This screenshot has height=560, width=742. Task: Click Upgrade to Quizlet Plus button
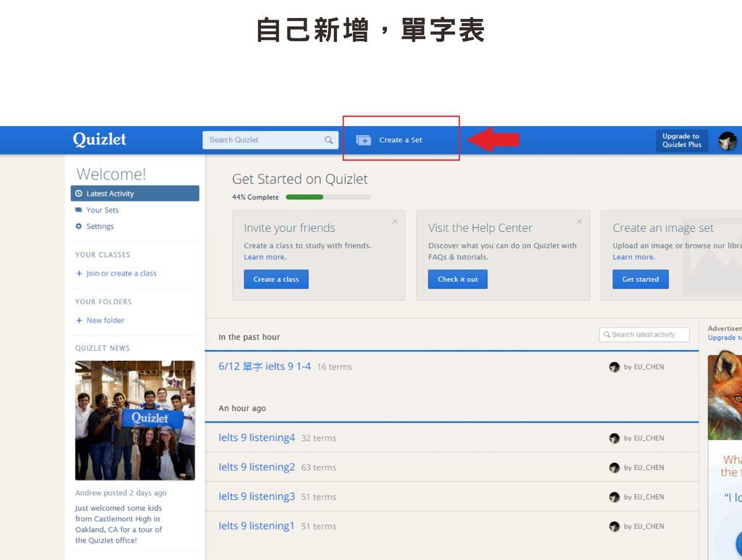click(682, 141)
